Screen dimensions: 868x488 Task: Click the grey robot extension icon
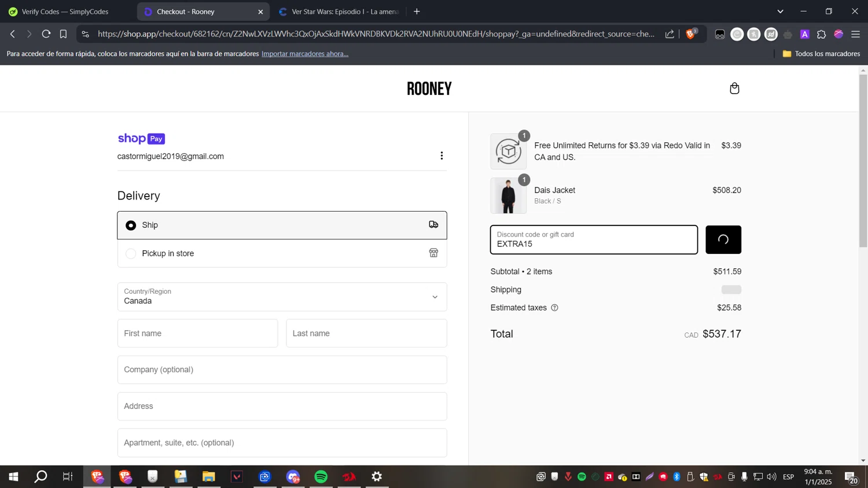pos(788,35)
